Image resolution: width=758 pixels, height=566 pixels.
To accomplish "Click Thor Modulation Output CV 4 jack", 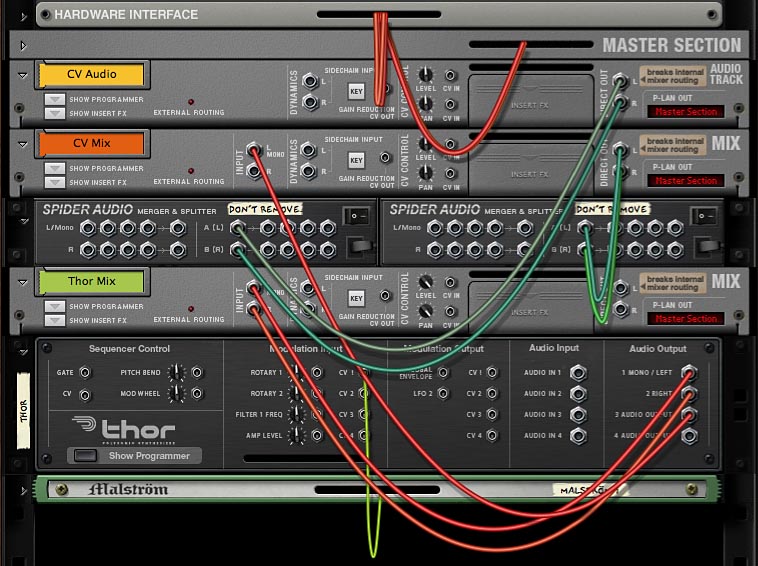I will [x=492, y=435].
